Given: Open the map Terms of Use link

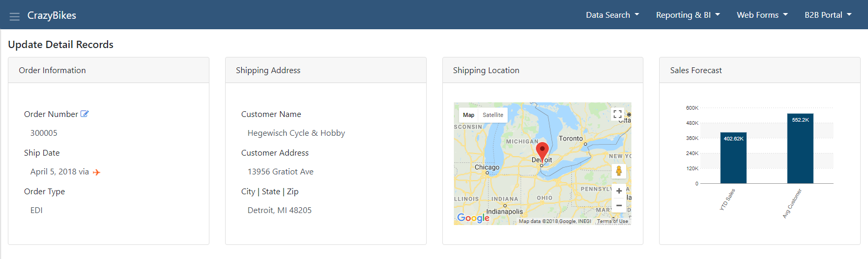Looking at the screenshot, I should [x=613, y=221].
